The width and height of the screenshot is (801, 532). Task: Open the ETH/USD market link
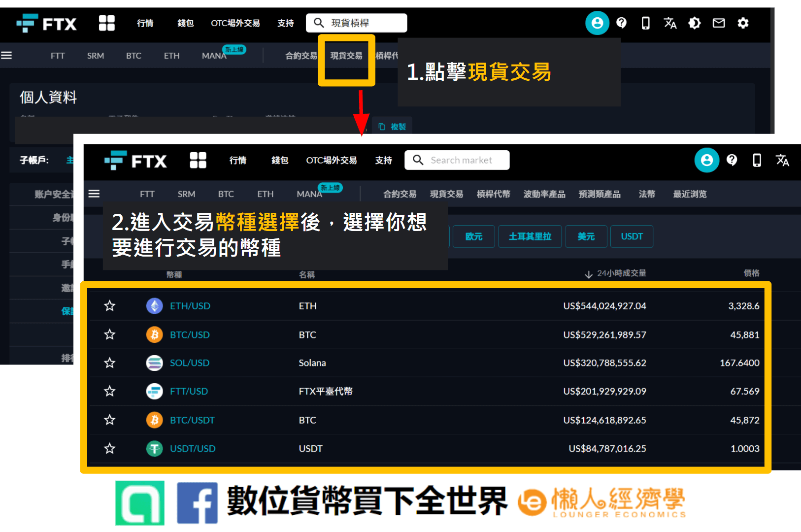tap(190, 306)
